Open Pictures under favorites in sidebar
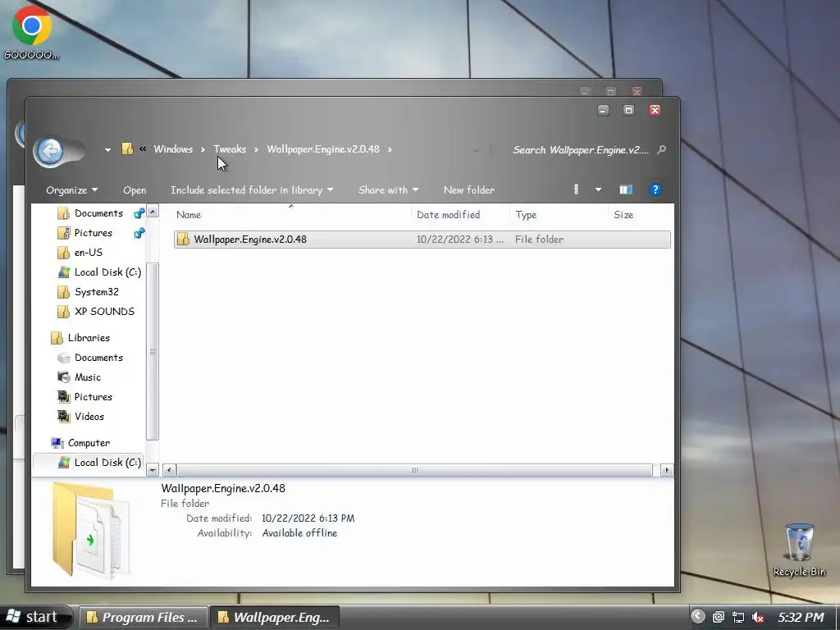840x630 pixels. coord(94,233)
